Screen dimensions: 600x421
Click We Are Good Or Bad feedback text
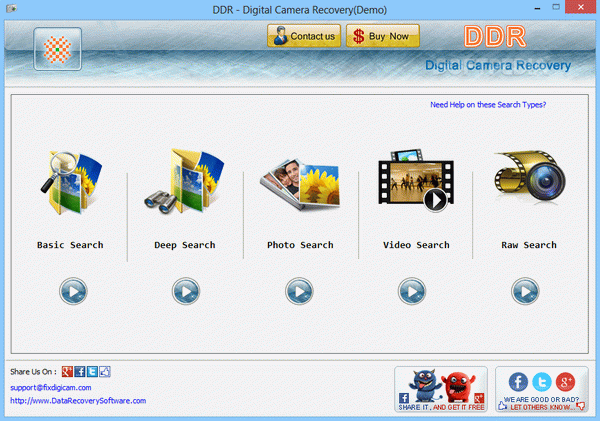[x=541, y=399]
